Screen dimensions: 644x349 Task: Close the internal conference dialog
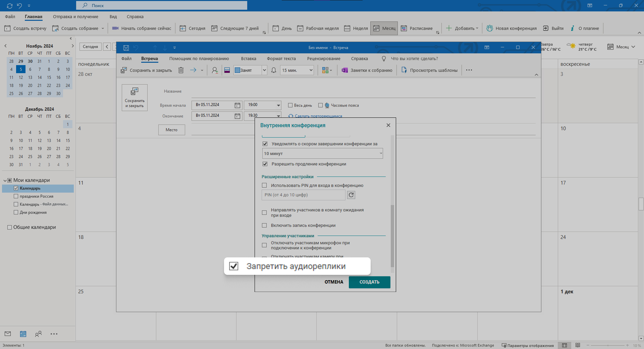pos(388,125)
